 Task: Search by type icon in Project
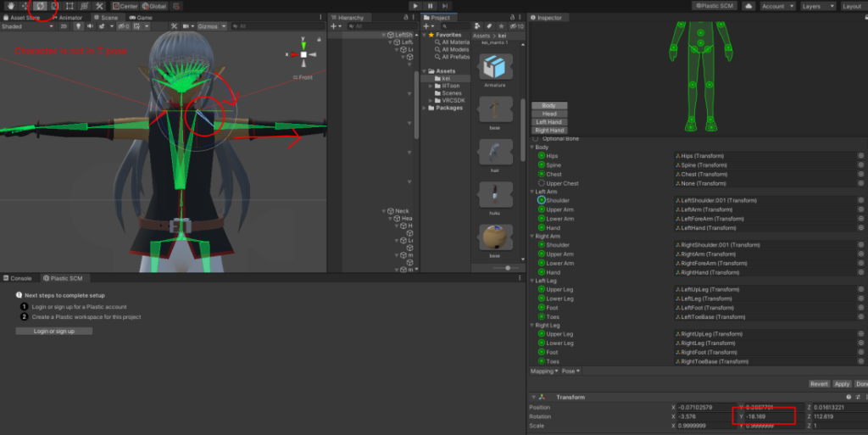[x=478, y=26]
